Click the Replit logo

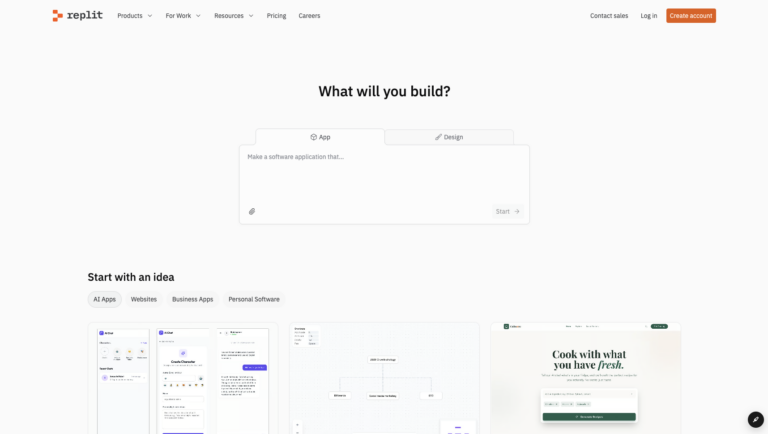[x=77, y=16]
